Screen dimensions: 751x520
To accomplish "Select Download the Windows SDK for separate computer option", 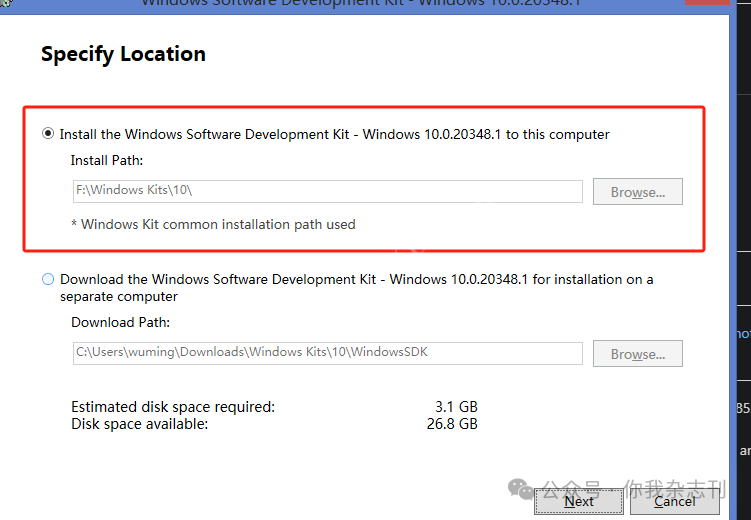I will tap(48, 279).
